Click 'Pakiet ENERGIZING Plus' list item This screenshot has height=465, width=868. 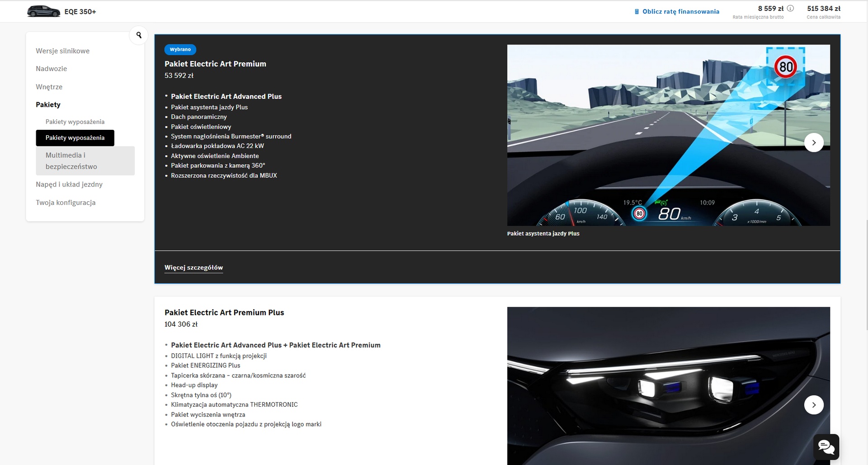tap(206, 365)
